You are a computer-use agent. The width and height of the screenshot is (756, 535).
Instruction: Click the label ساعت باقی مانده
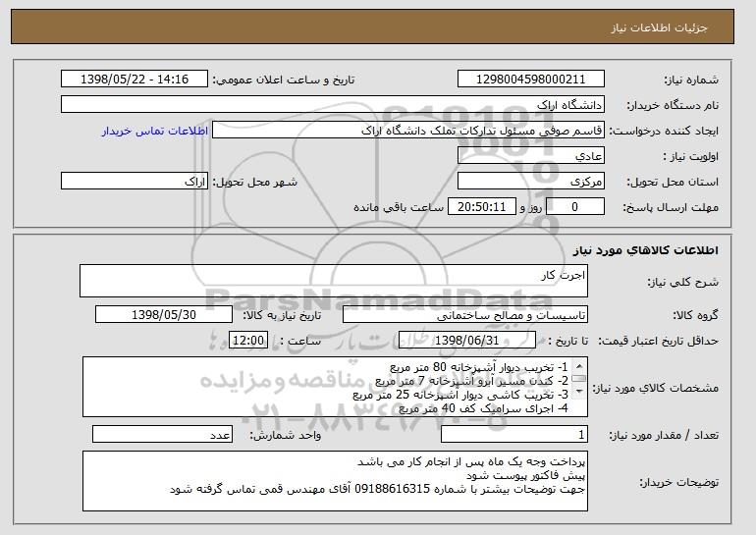coord(399,207)
